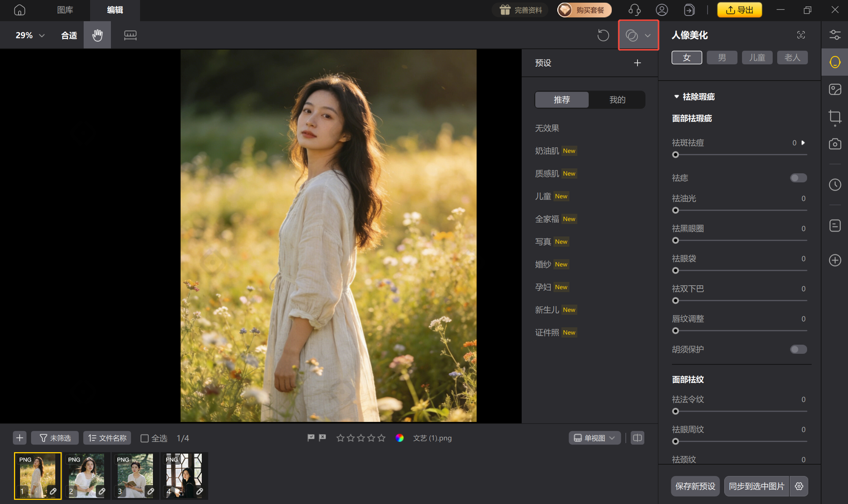Open the history clock icon in sidebar
The image size is (848, 504).
click(835, 185)
